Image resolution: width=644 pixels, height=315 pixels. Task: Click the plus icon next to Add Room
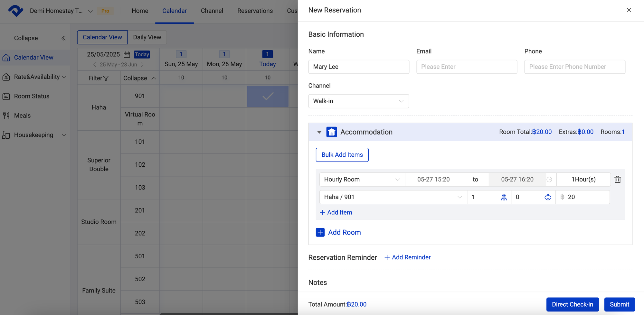point(320,232)
